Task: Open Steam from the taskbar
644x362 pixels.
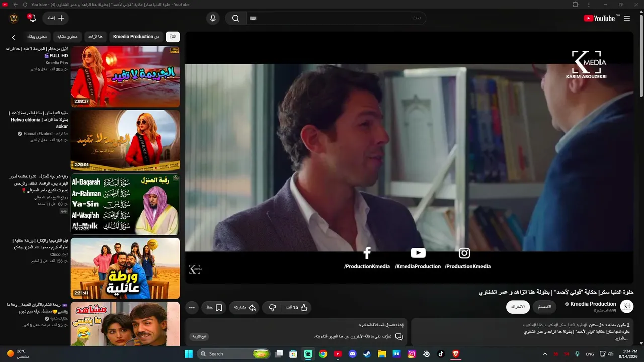Action: 367,354
